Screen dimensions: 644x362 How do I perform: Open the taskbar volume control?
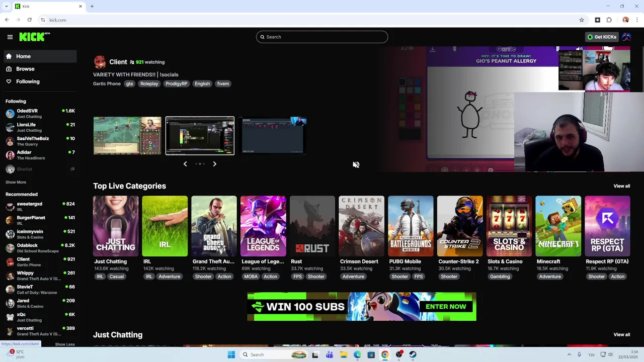click(611, 354)
